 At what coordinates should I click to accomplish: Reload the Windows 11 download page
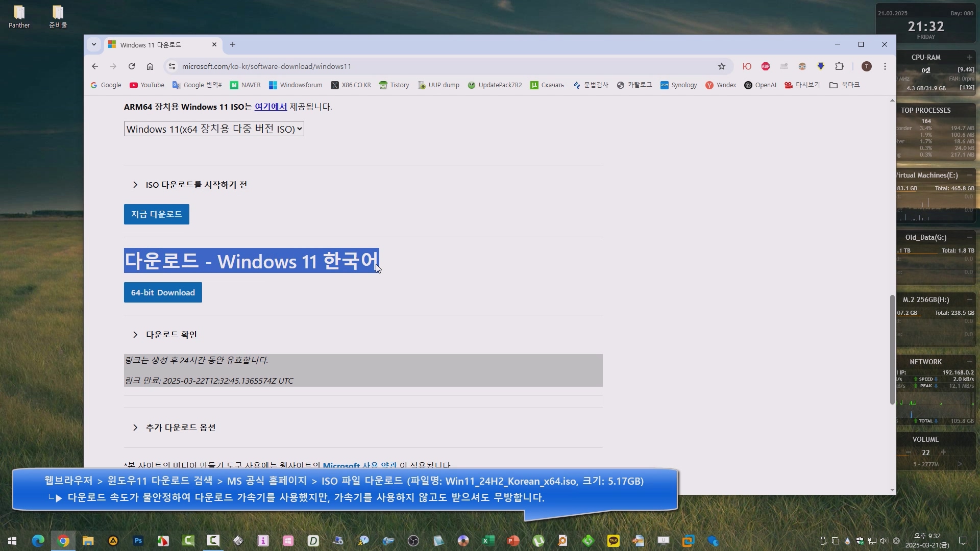pyautogui.click(x=132, y=66)
